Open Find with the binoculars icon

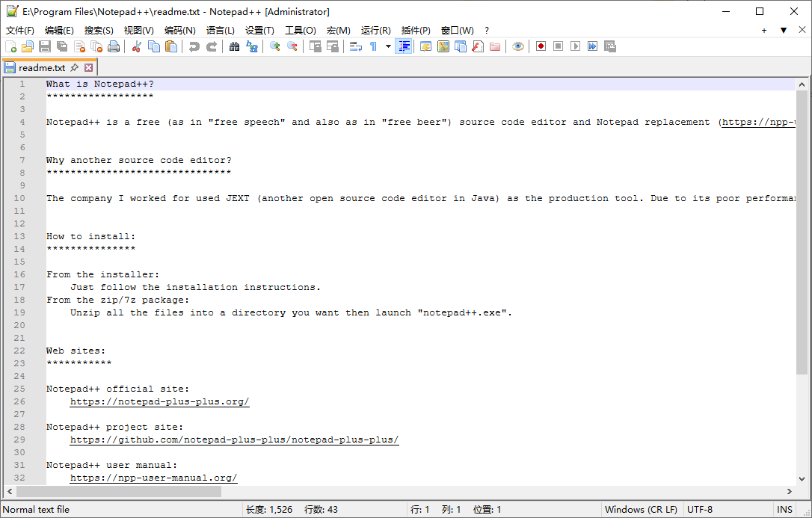234,46
